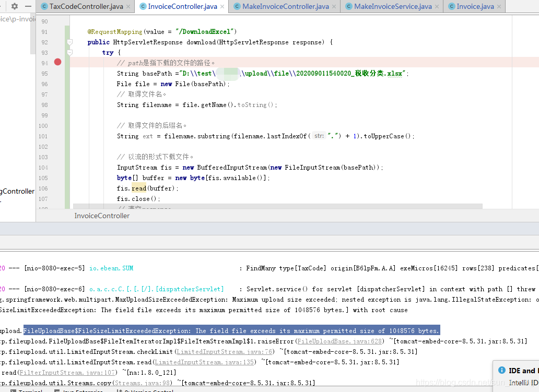Click the fis.read(buffer) statement
Screen dimensions: 539x392
[147, 188]
